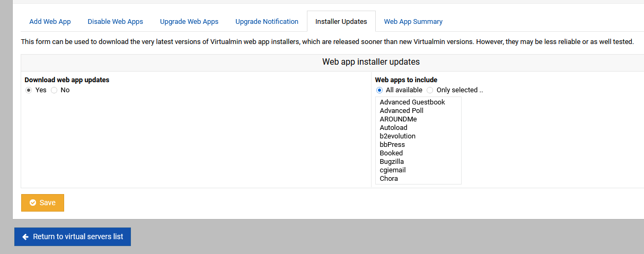Viewport: 644px width, 254px height.
Task: Switch to the Disable Web Apps tab
Action: tap(116, 22)
